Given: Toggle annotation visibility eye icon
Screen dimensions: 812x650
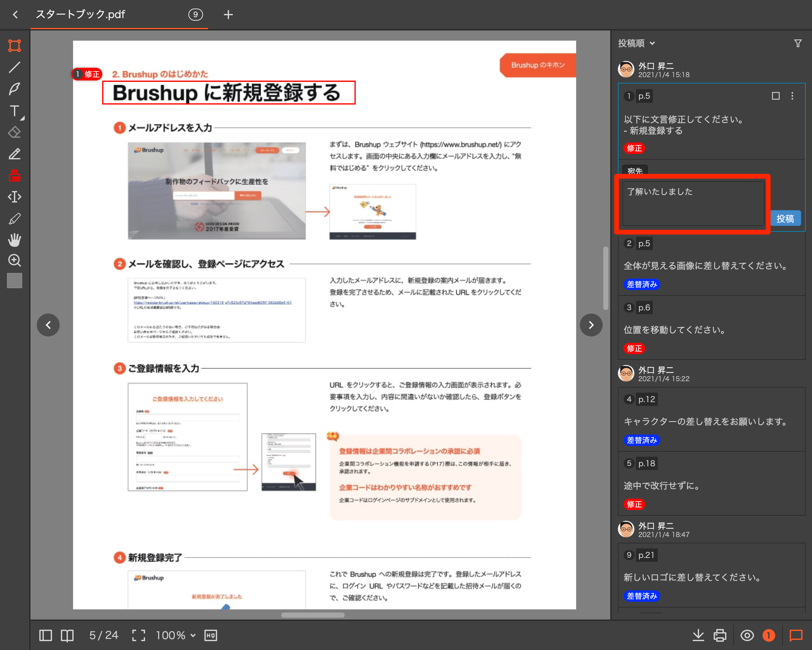Looking at the screenshot, I should click(x=747, y=635).
